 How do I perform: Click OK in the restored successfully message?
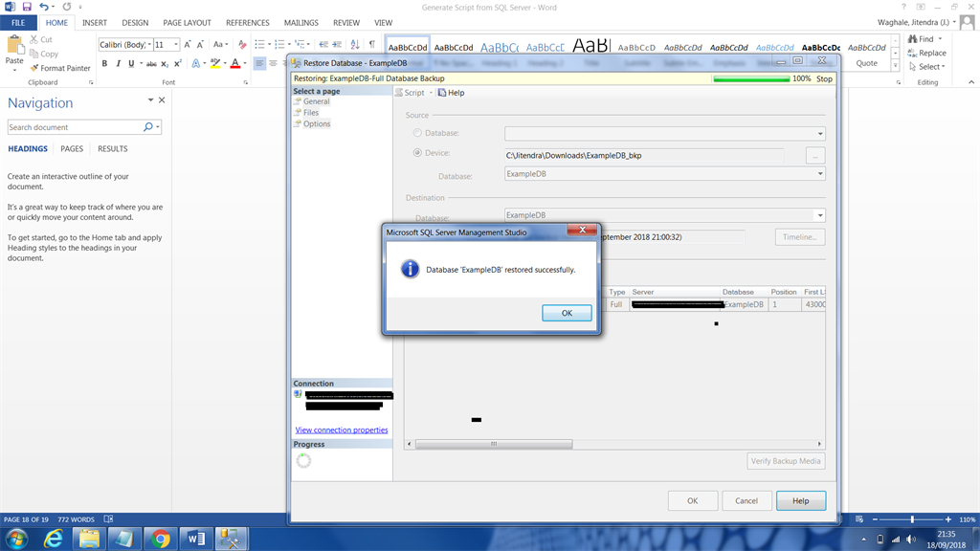[x=567, y=313]
